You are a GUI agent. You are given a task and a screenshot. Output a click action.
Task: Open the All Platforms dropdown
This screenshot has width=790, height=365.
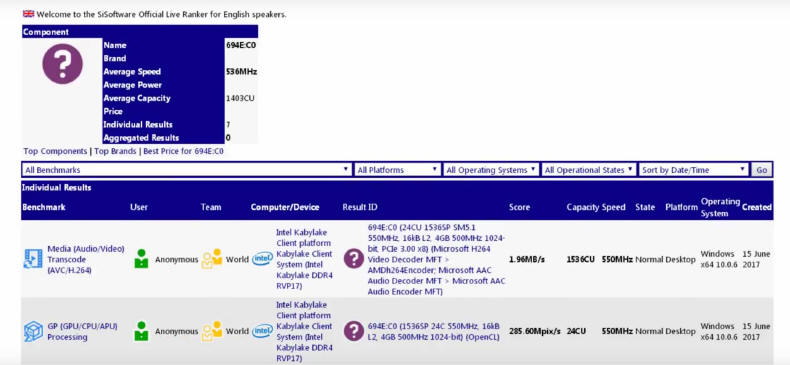397,170
